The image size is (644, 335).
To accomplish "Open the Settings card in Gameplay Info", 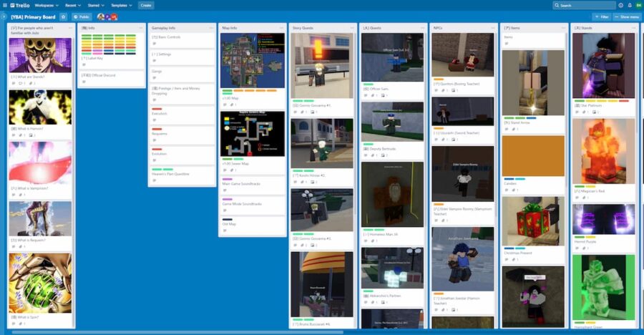I will (x=182, y=57).
